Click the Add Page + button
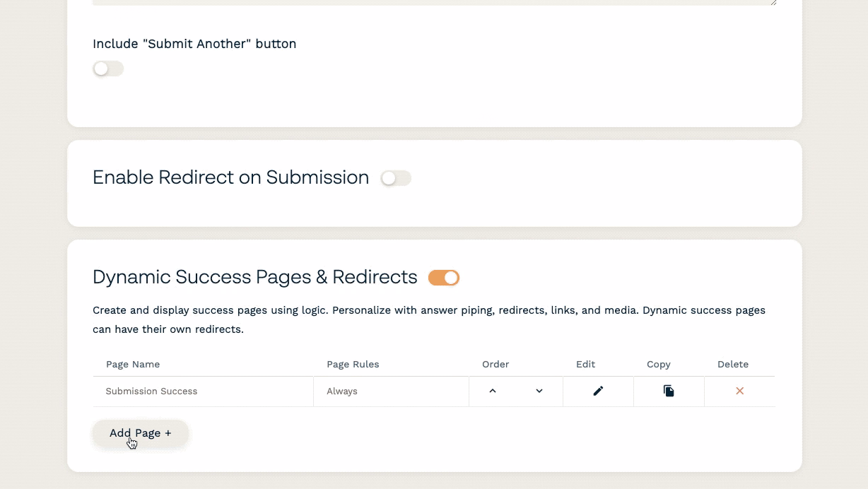This screenshot has width=868, height=489. click(141, 433)
